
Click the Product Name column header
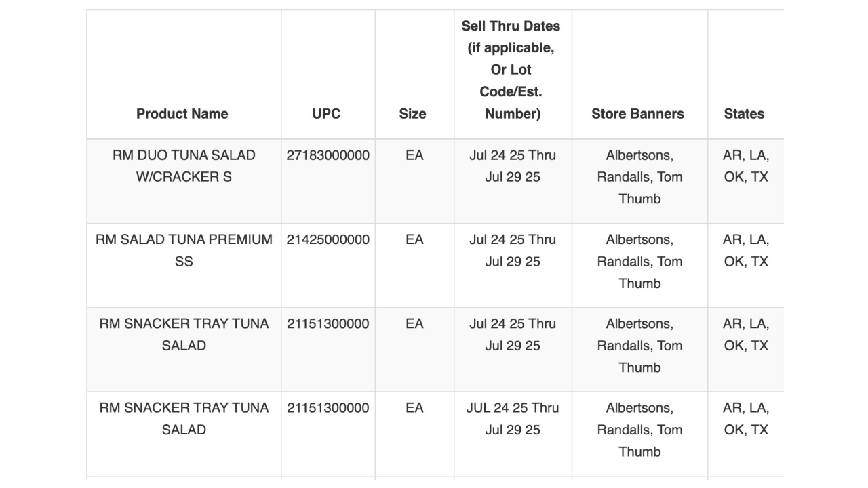182,114
